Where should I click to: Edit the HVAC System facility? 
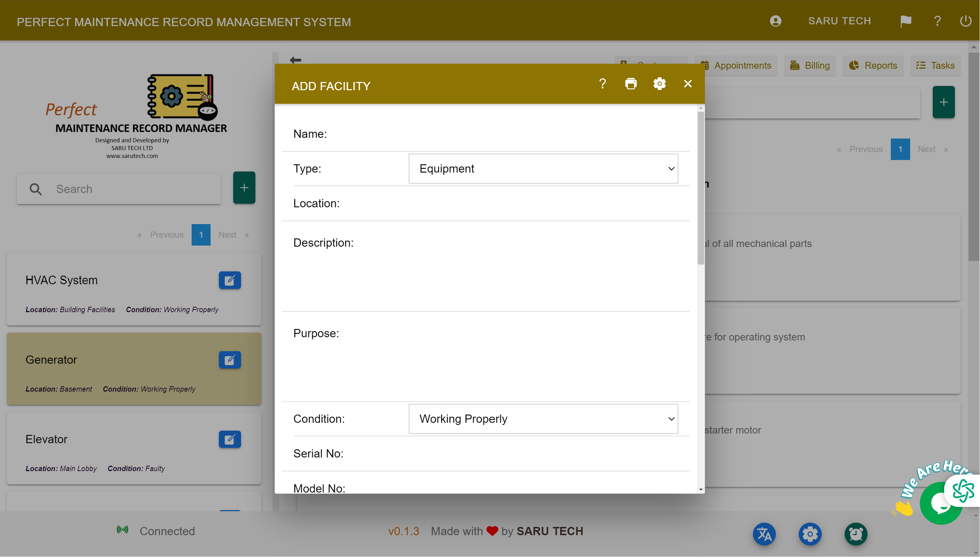point(230,280)
